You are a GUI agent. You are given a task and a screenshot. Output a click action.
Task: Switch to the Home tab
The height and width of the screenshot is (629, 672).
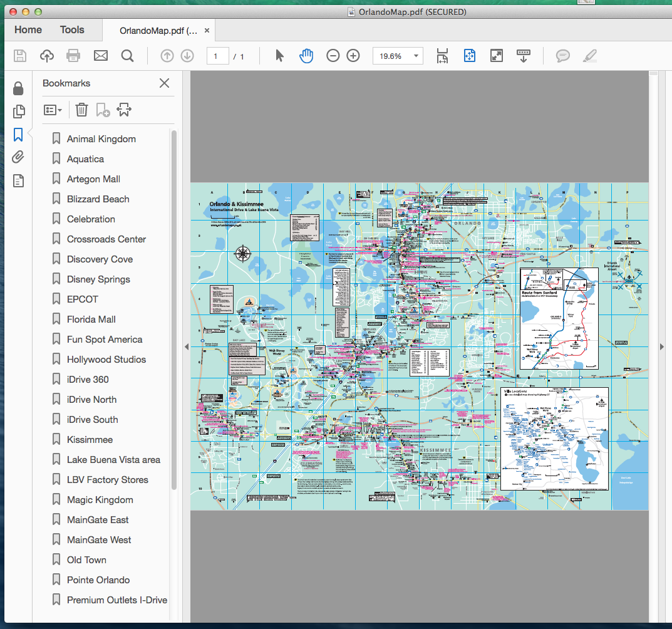[28, 29]
